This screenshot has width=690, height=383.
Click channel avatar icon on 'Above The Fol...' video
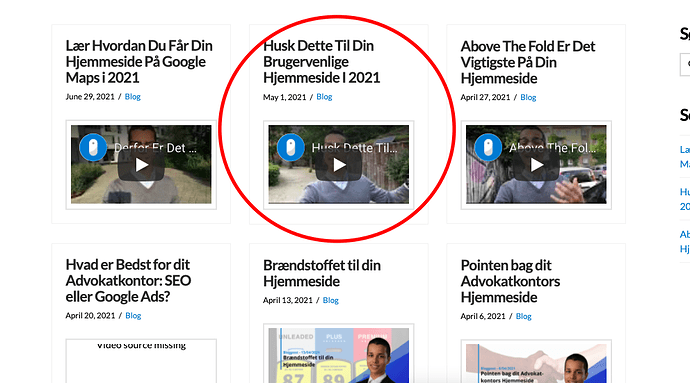click(x=488, y=147)
